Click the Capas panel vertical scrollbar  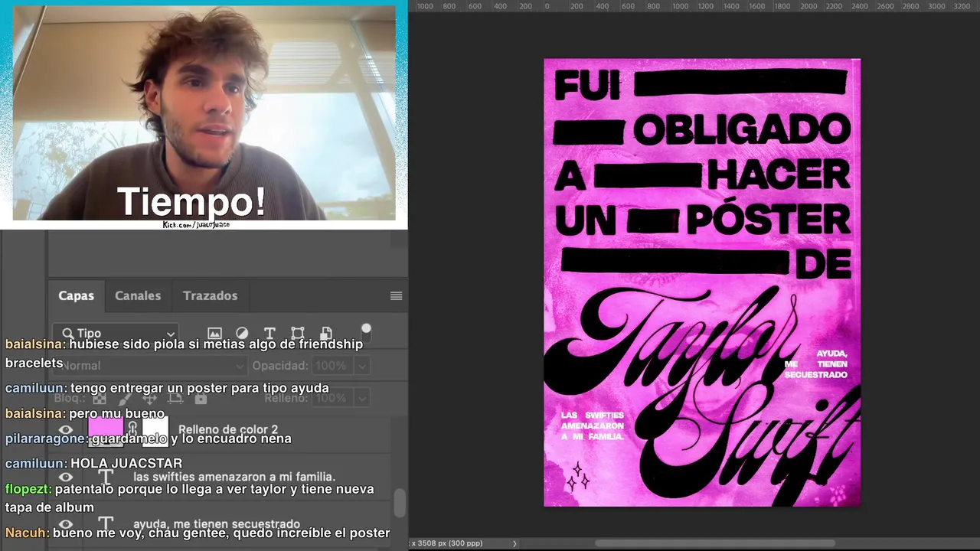click(399, 503)
